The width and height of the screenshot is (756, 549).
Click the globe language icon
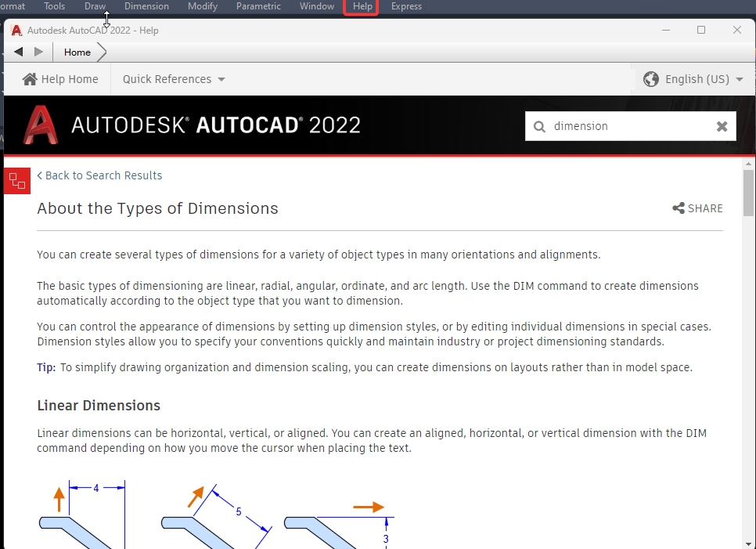tap(651, 79)
